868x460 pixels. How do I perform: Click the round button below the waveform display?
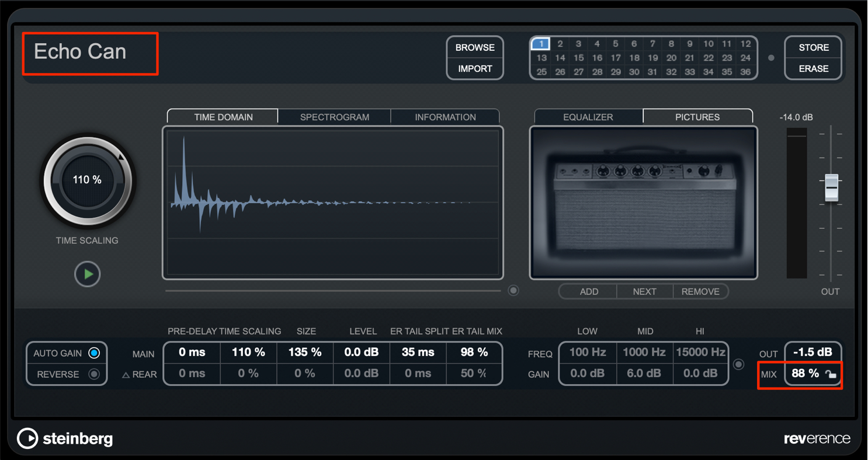pyautogui.click(x=513, y=291)
